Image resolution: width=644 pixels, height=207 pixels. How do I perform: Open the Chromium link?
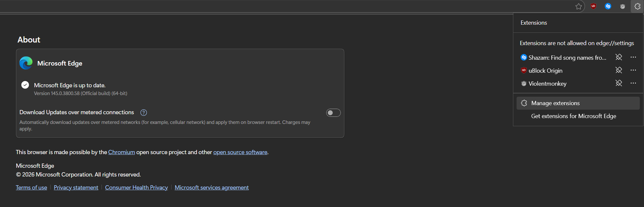point(122,152)
